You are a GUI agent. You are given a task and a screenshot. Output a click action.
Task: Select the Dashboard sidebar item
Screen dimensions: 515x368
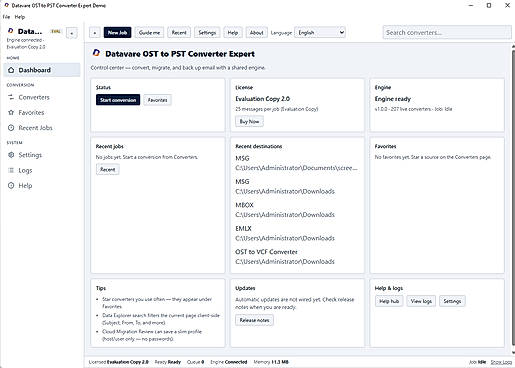click(42, 70)
